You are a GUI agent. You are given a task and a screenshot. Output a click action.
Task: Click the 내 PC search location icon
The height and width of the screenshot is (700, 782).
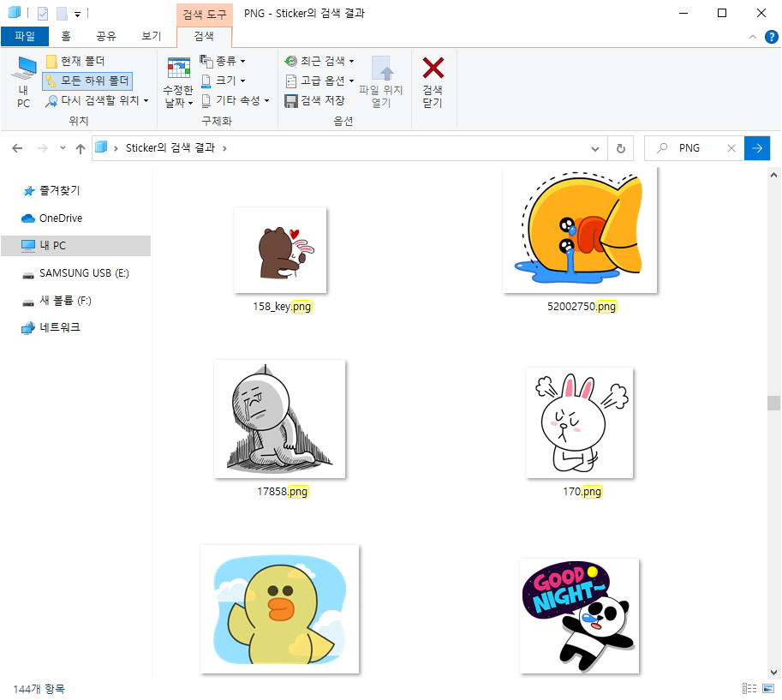point(23,82)
